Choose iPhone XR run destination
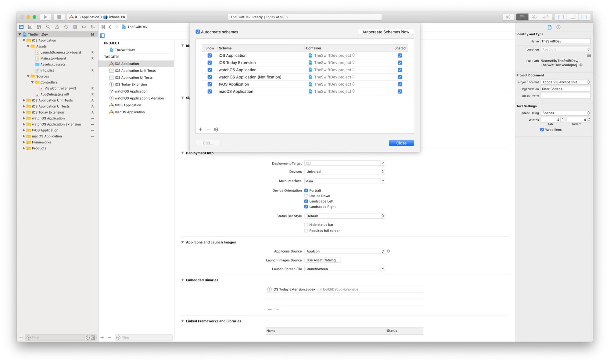 [114, 17]
